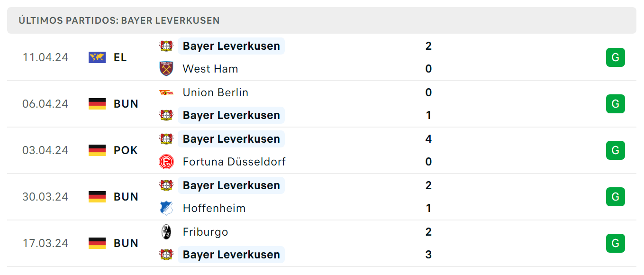
Task: Select the Friburgo team name
Action: coord(206,232)
